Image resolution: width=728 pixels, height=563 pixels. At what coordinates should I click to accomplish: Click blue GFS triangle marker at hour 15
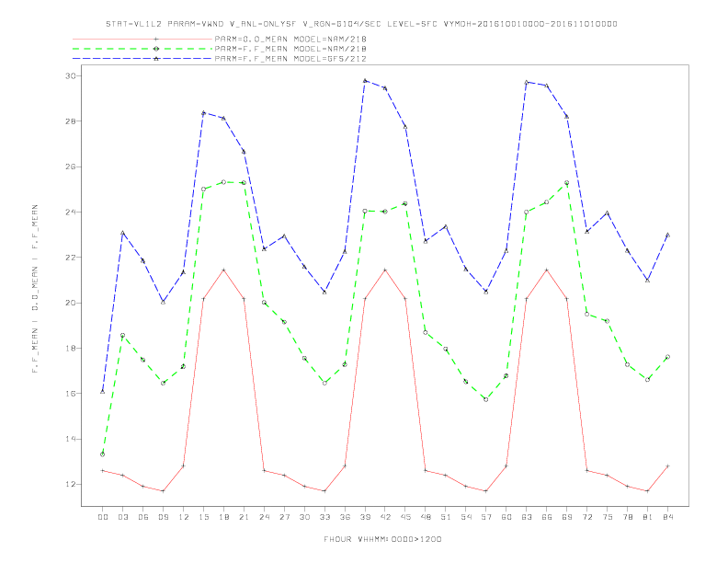tap(203, 113)
